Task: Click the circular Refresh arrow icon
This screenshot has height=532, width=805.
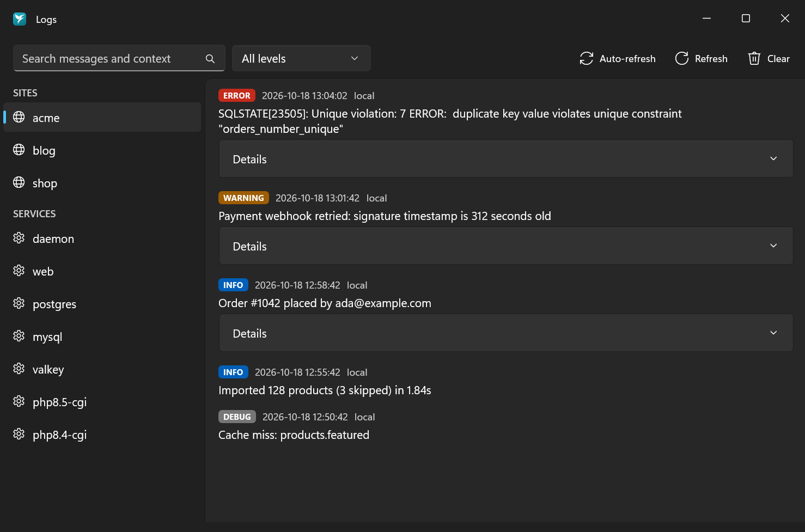Action: point(682,58)
